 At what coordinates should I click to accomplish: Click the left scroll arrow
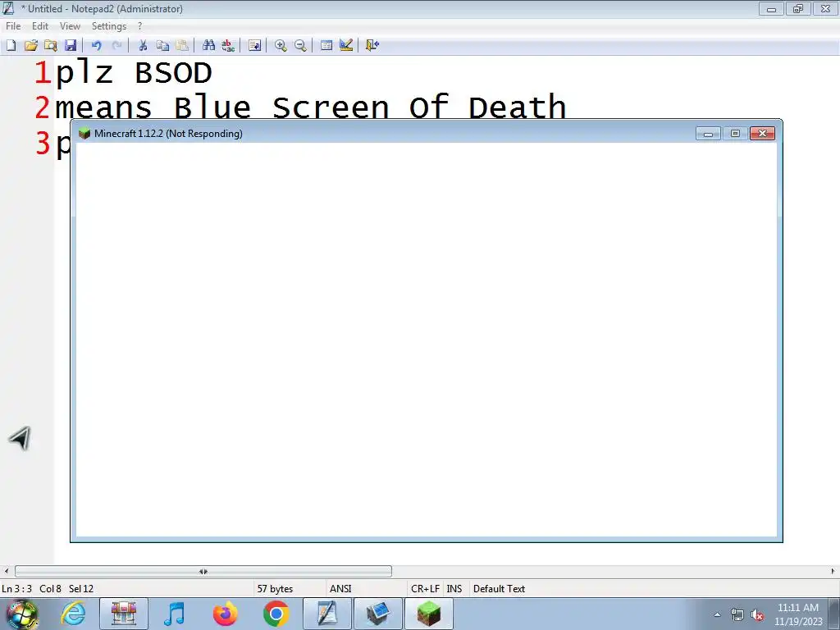[7, 572]
